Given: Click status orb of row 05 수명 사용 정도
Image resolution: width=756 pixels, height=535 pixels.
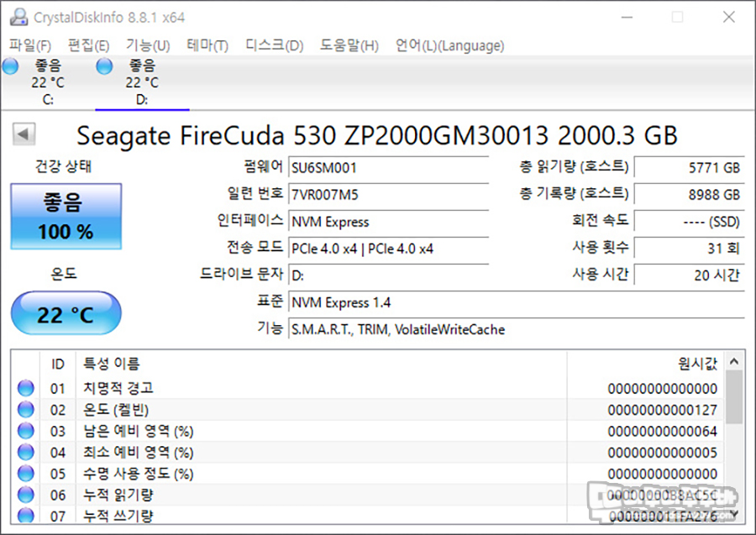Looking at the screenshot, I should point(25,474).
